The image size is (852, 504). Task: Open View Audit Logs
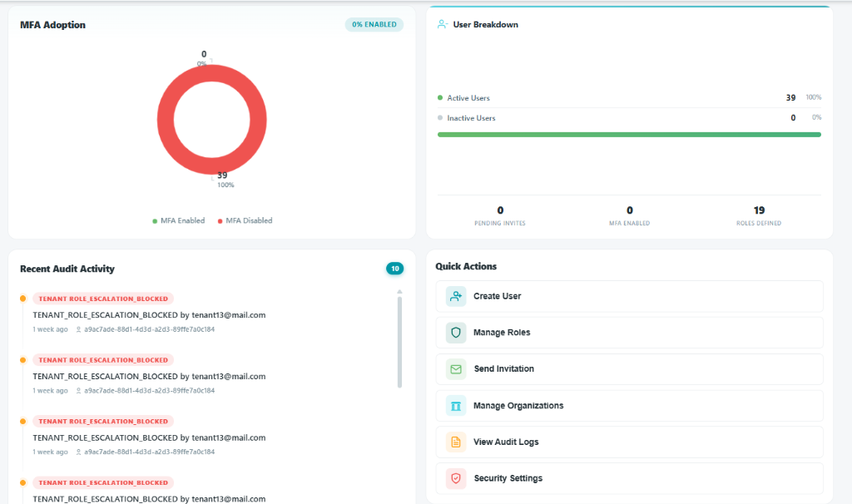tap(629, 442)
